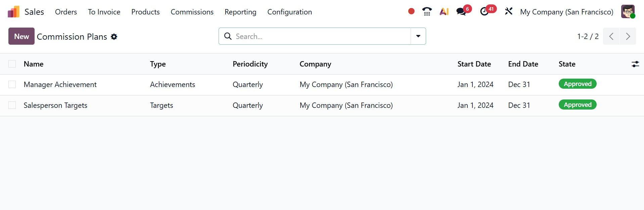Check the Manager Achievement row checkbox

[12, 84]
